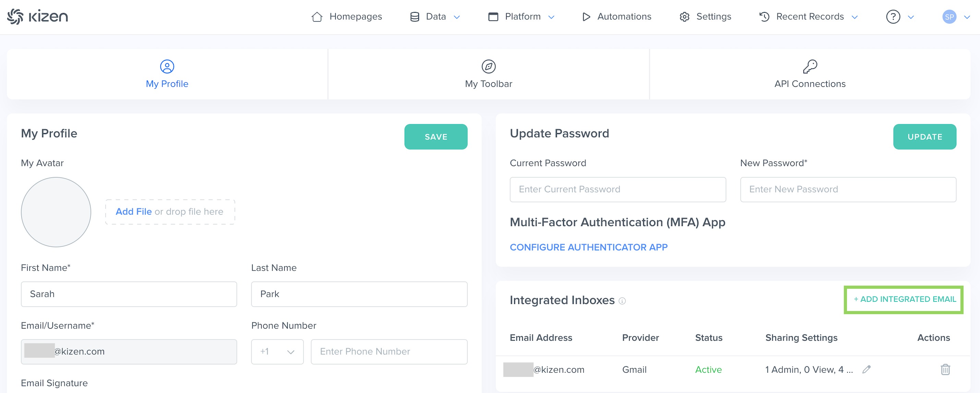This screenshot has height=393, width=980.
Task: Click the Kizen logo icon
Action: (15, 17)
